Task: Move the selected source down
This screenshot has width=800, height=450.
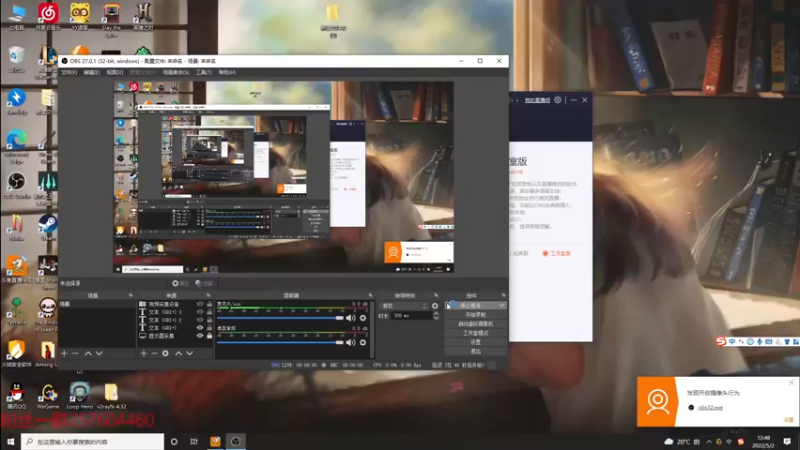Action: tap(189, 353)
